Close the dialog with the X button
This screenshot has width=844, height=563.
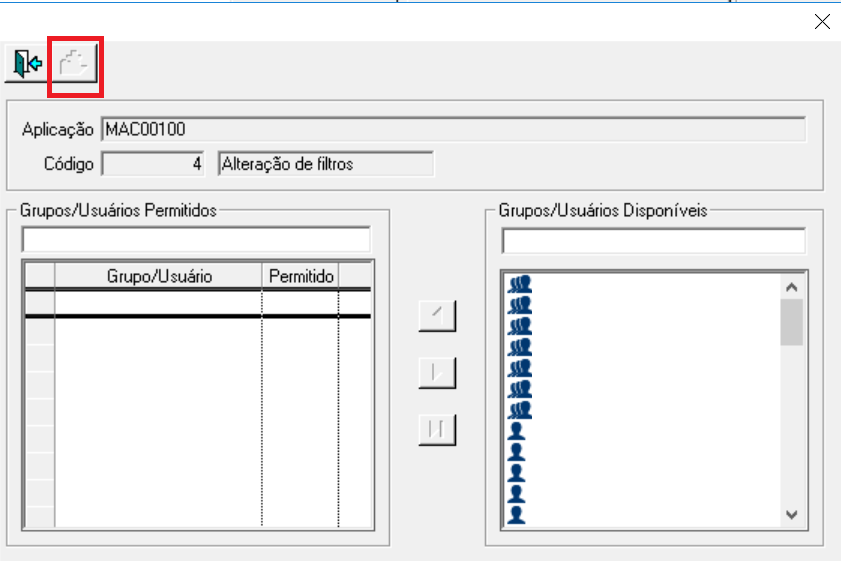(x=822, y=22)
